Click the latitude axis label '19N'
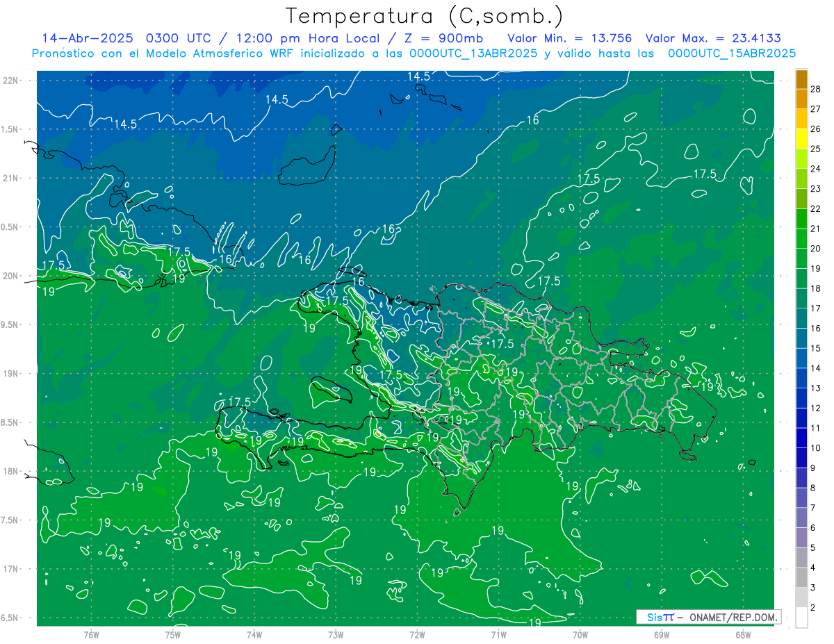Screen dimensions: 834x644 coord(10,373)
